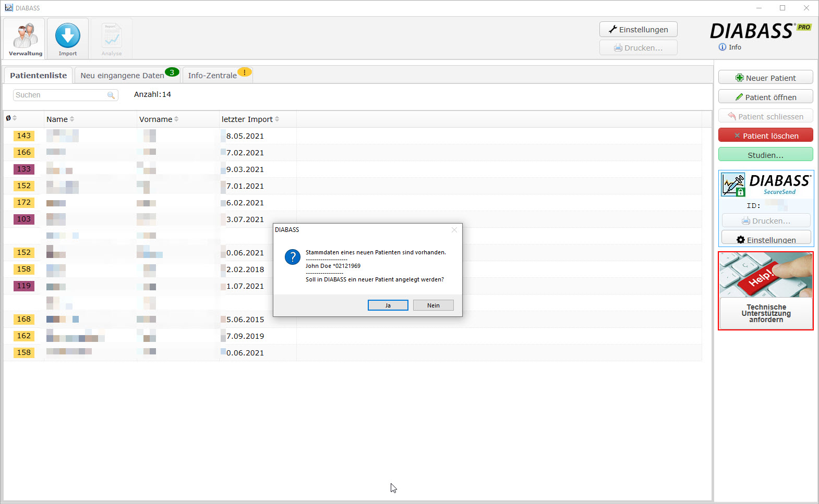Close the DIABASS dialog with the X

tap(454, 230)
